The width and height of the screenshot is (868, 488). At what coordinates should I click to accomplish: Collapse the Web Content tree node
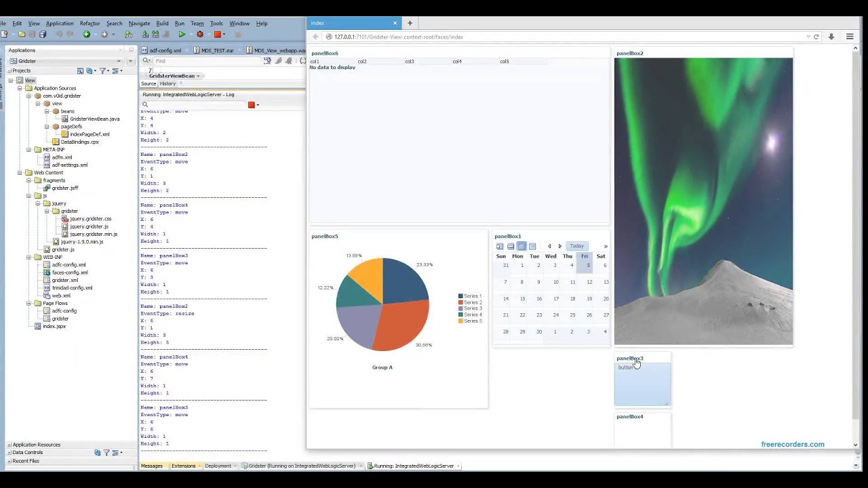click(x=20, y=173)
